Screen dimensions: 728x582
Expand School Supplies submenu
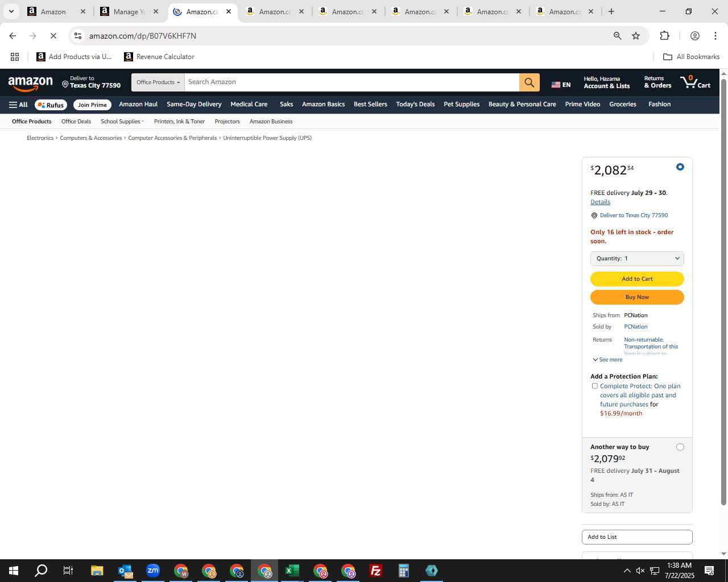point(122,122)
